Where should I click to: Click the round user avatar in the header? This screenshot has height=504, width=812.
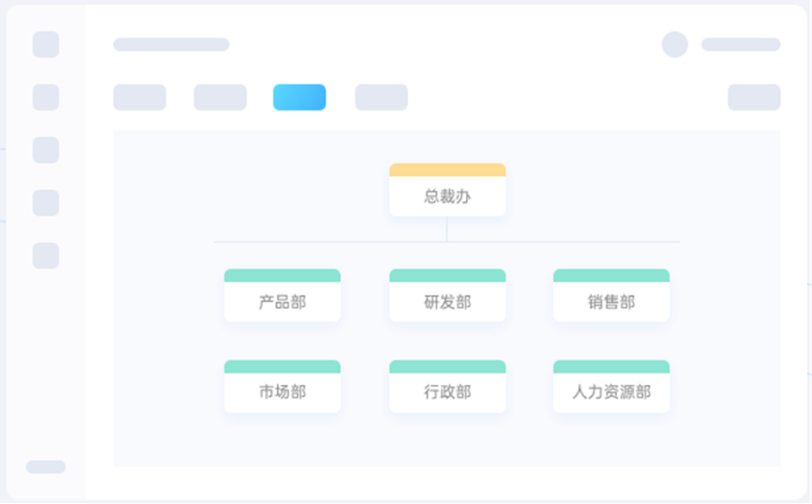click(x=675, y=45)
